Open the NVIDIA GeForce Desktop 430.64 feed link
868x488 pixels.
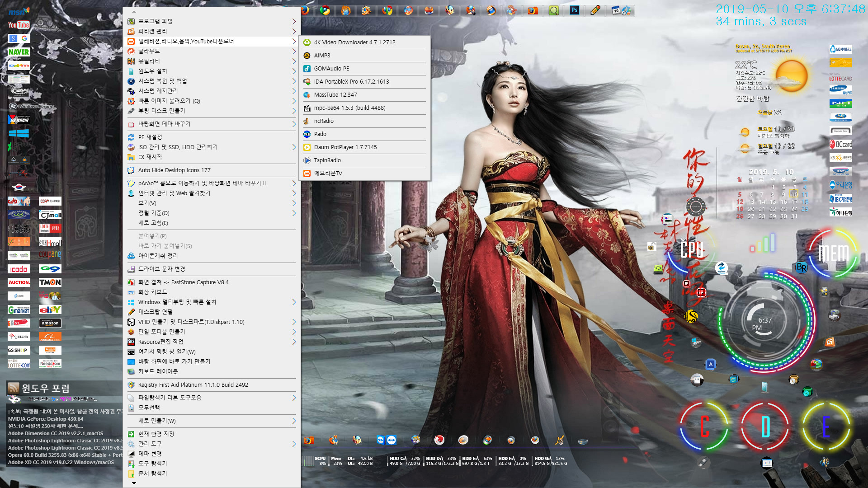[x=46, y=419]
